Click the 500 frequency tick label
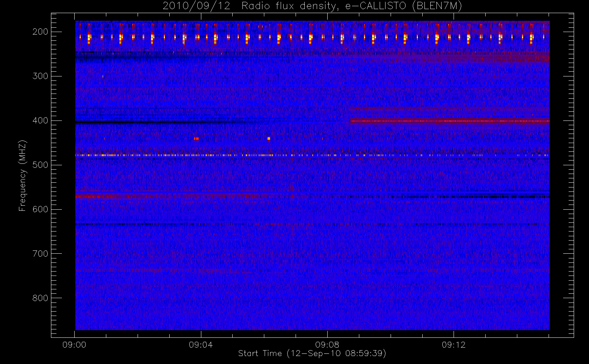 pyautogui.click(x=40, y=165)
